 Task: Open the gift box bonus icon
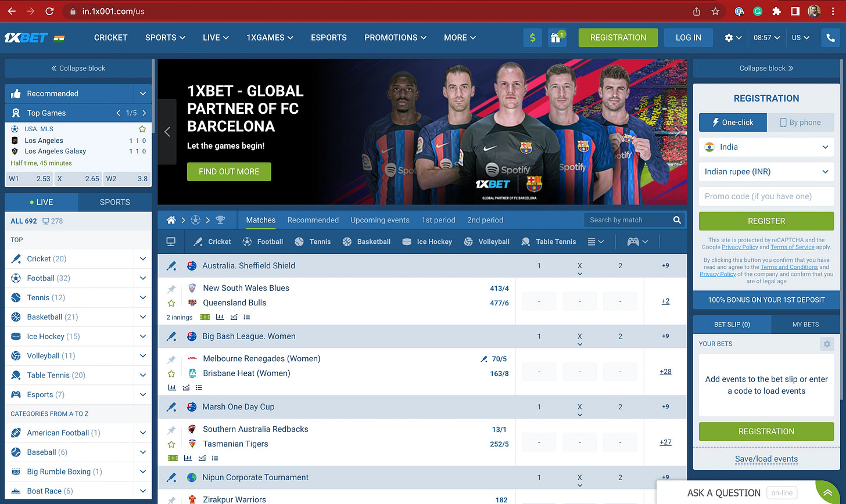click(557, 38)
